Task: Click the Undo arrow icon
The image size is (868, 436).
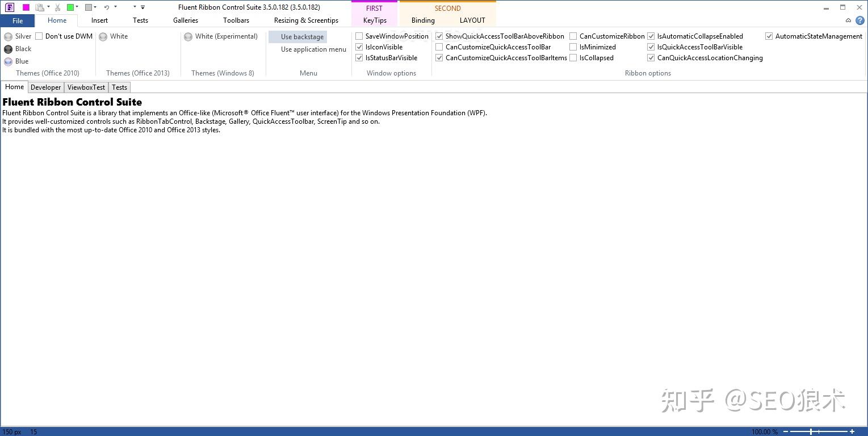Action: (x=107, y=7)
